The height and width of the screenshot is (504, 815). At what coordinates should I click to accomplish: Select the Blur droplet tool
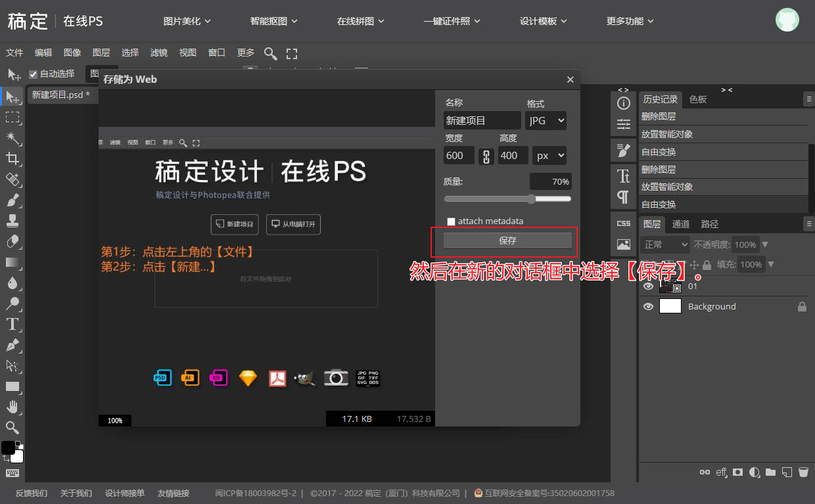[x=12, y=283]
